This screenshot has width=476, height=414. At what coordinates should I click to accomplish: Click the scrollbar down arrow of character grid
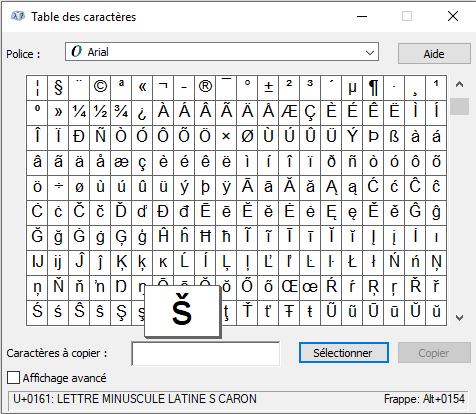tap(459, 318)
